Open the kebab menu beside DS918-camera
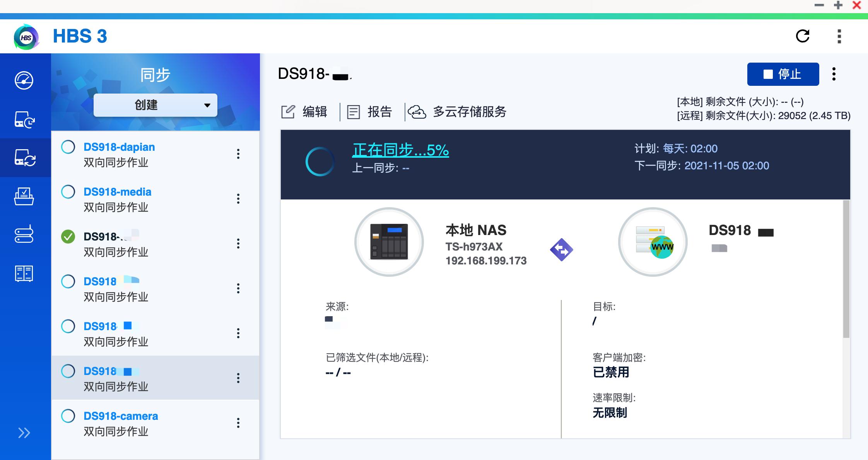This screenshot has width=868, height=460. pos(239,423)
